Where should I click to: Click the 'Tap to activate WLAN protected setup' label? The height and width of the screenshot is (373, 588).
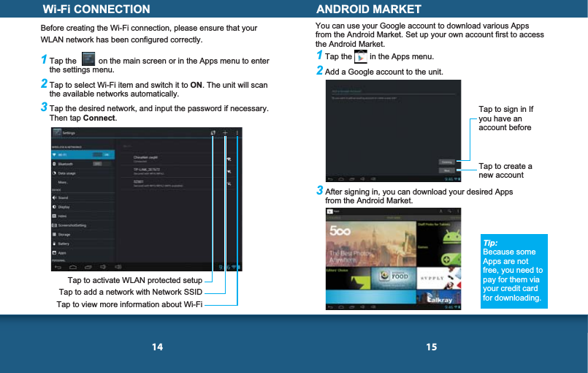click(135, 281)
